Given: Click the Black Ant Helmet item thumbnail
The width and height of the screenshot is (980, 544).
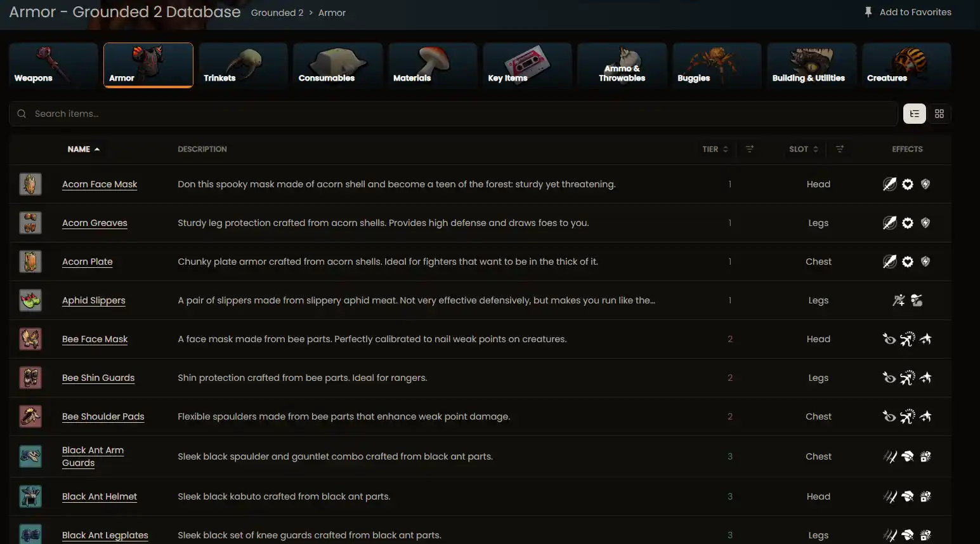Looking at the screenshot, I should [x=30, y=496].
